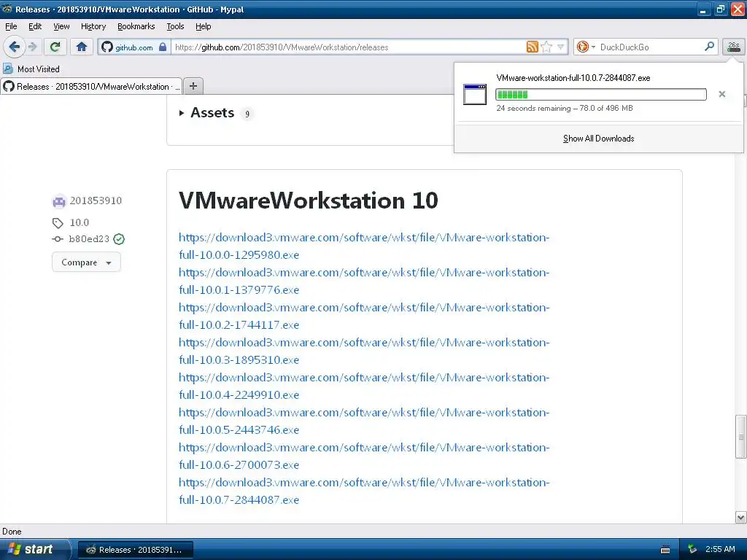Click the Releases taskbar window button
The height and width of the screenshot is (560, 747).
[x=136, y=550]
